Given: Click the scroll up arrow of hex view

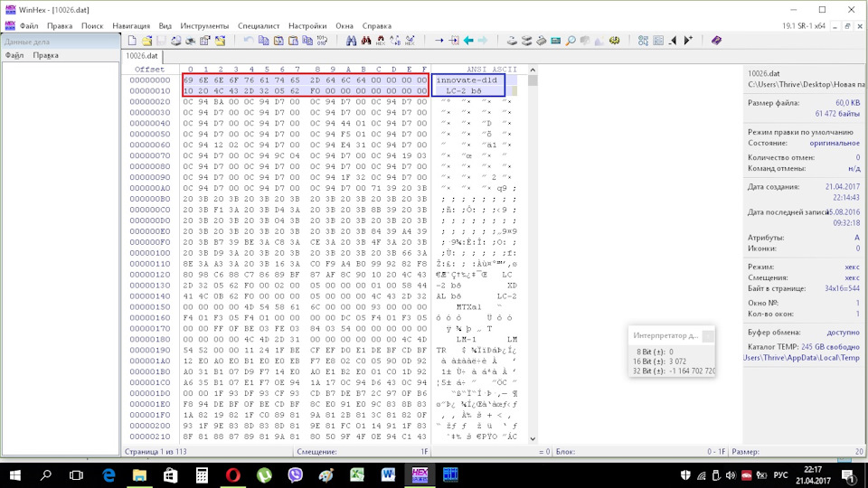Looking at the screenshot, I should [533, 70].
